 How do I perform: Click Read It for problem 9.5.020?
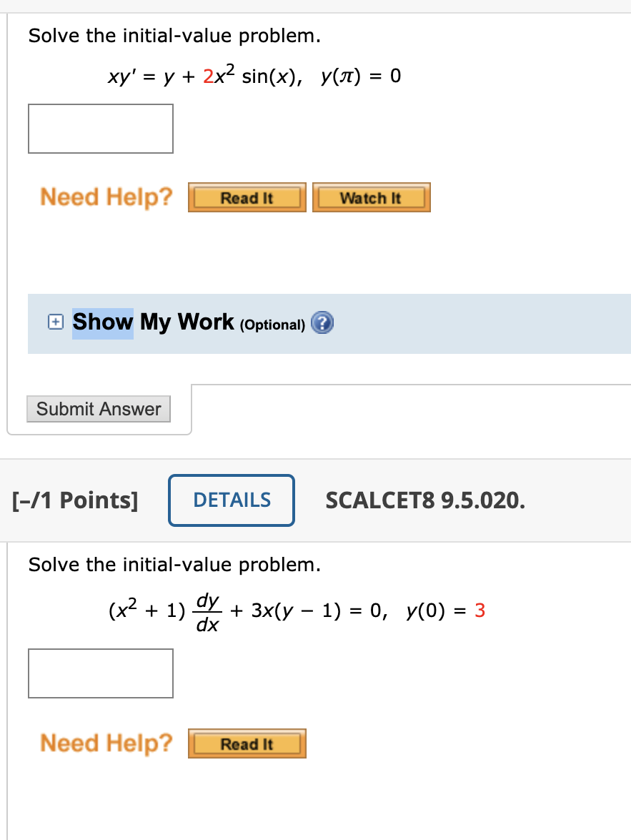click(247, 743)
